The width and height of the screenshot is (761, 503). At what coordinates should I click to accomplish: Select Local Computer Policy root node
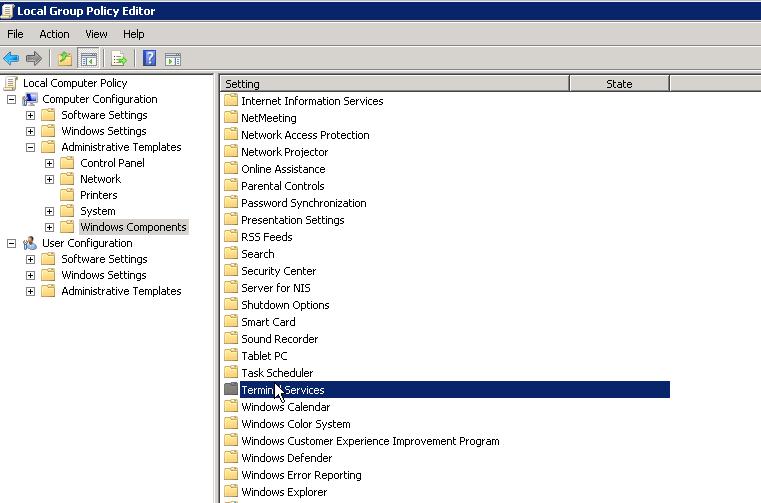[75, 83]
